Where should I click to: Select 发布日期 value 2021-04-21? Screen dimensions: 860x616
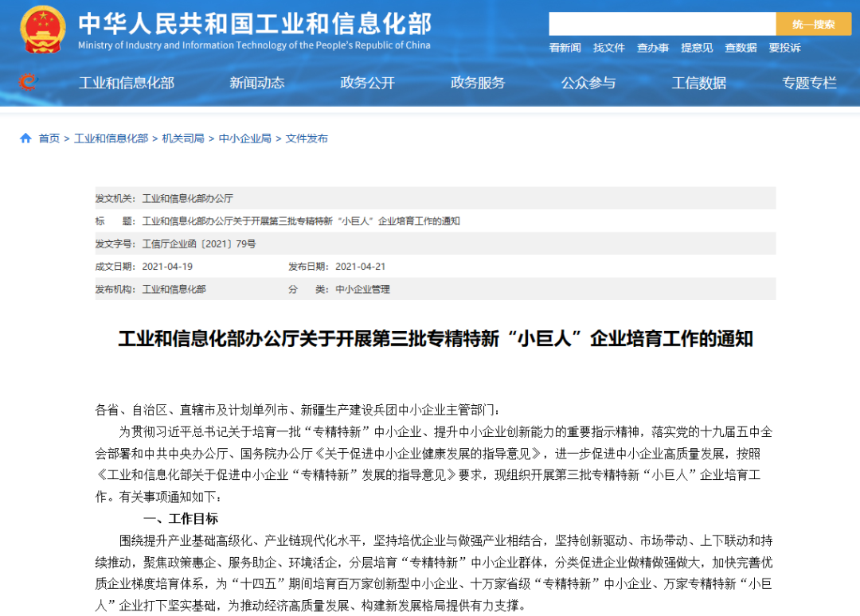[361, 267]
